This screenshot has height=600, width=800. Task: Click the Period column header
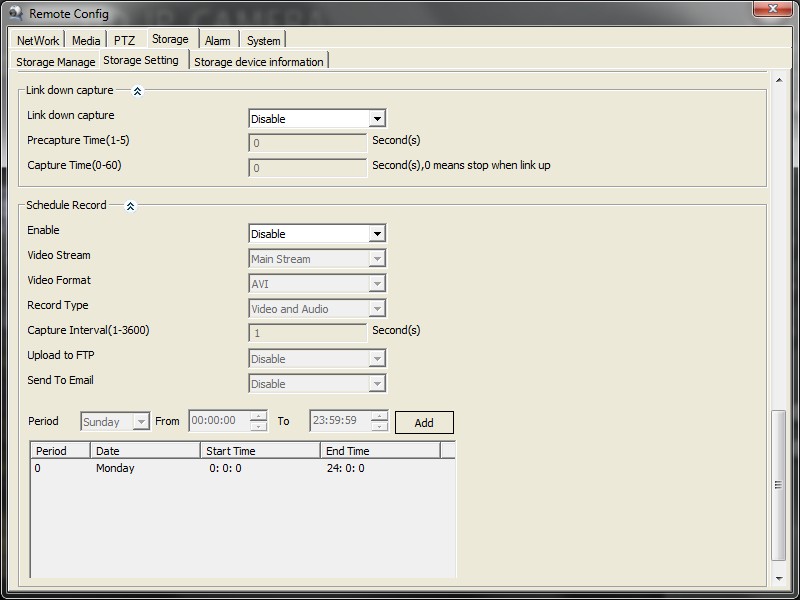coord(60,451)
